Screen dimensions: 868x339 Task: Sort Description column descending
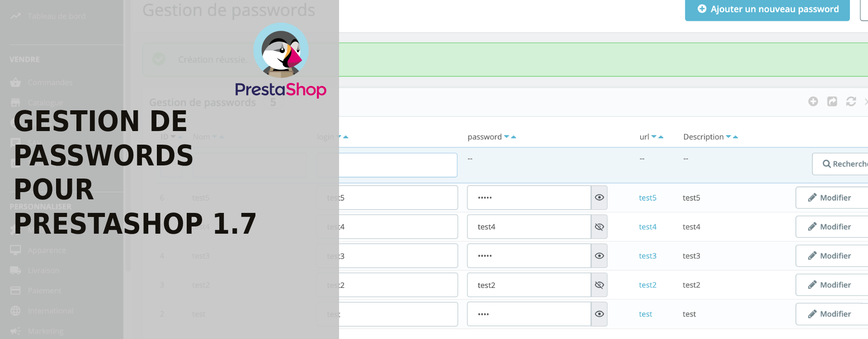[728, 137]
